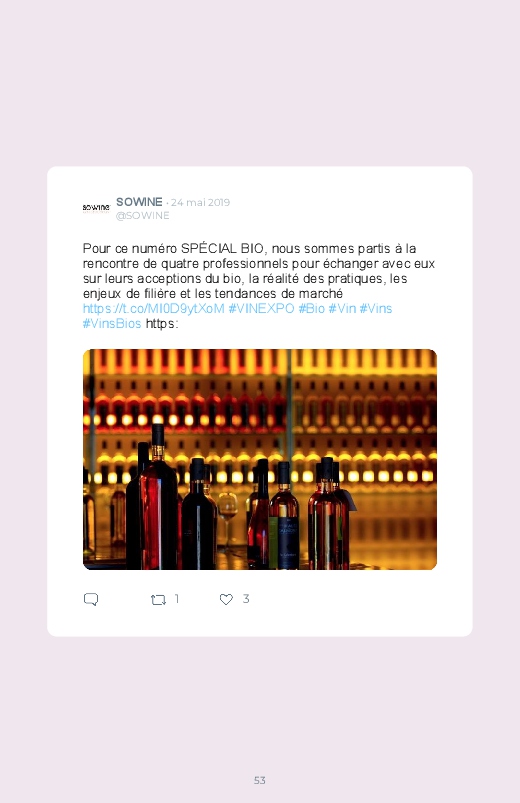
Task: Click the #VinsBios hashtag
Action: click(112, 324)
